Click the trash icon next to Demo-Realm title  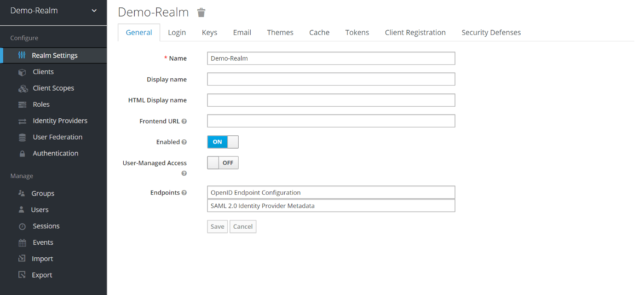[201, 12]
